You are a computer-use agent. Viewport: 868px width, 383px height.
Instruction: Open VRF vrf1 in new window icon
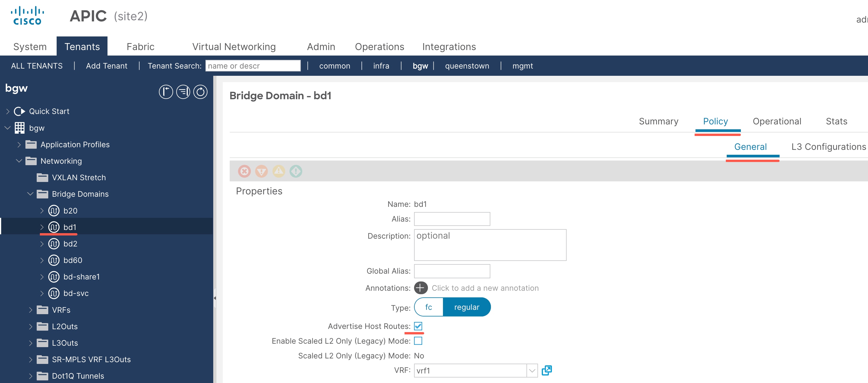[x=546, y=371]
